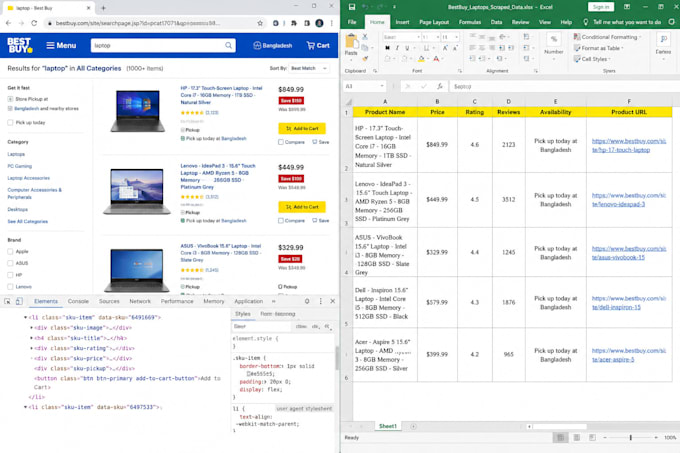Toggle Store Pickup at Bangladesh checkbox

tap(10, 99)
